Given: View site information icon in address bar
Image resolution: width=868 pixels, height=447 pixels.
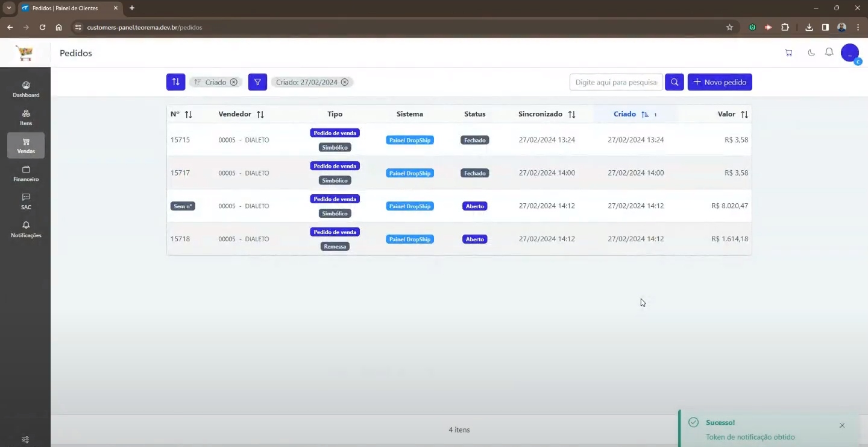Looking at the screenshot, I should [x=77, y=27].
